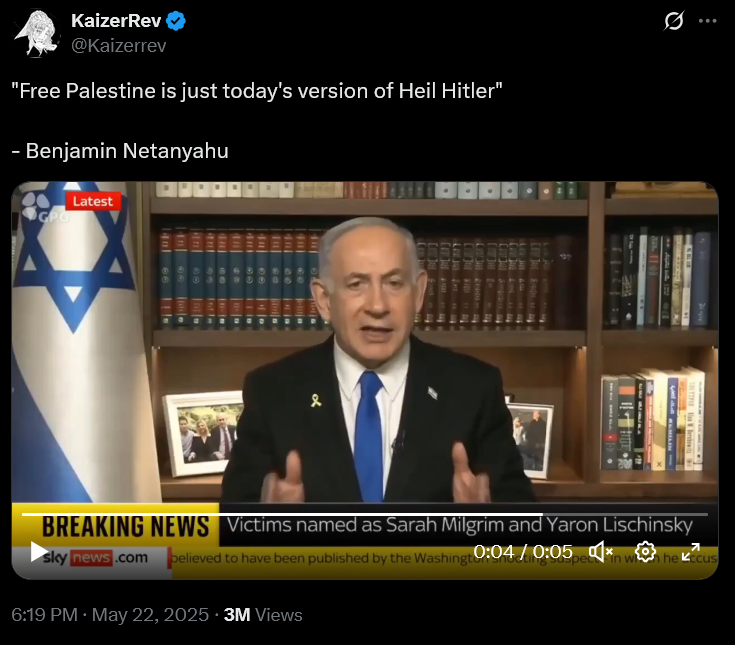735x645 pixels.
Task: View the 3M Views count
Action: 263,615
